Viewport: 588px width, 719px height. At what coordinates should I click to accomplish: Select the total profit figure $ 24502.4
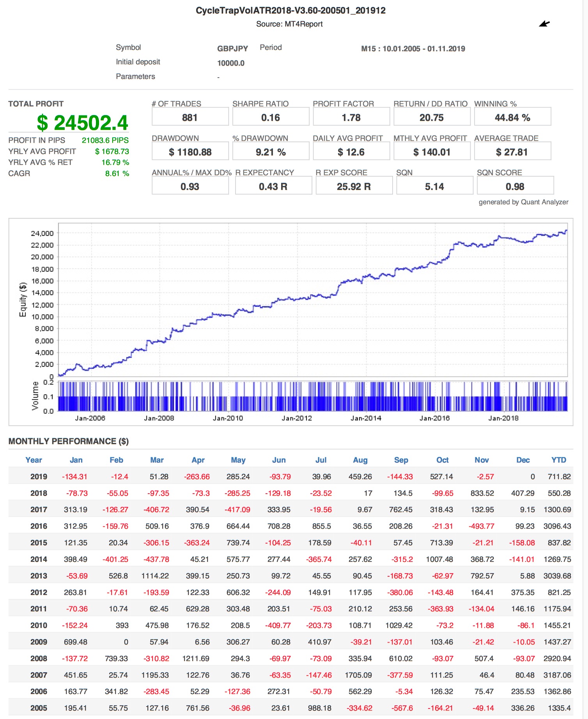coord(82,123)
